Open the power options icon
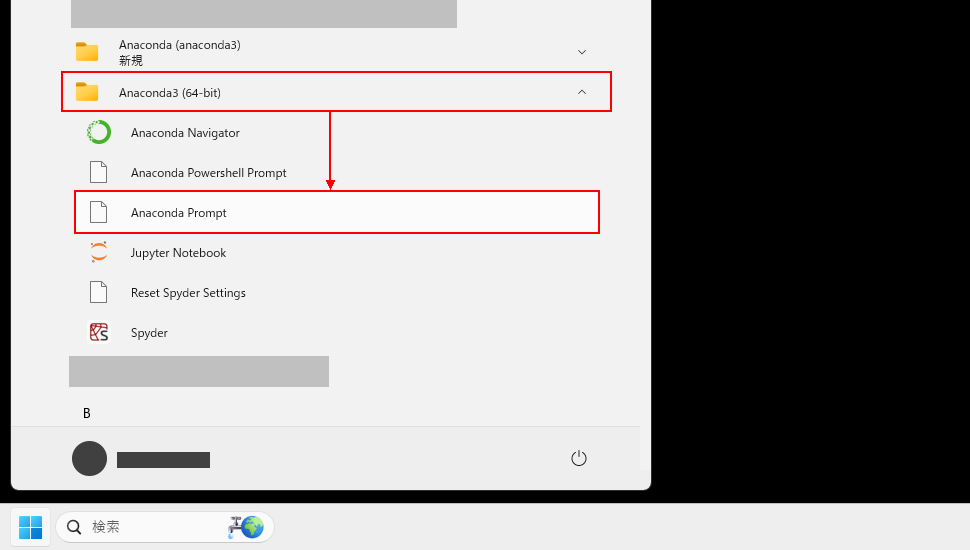 [578, 458]
